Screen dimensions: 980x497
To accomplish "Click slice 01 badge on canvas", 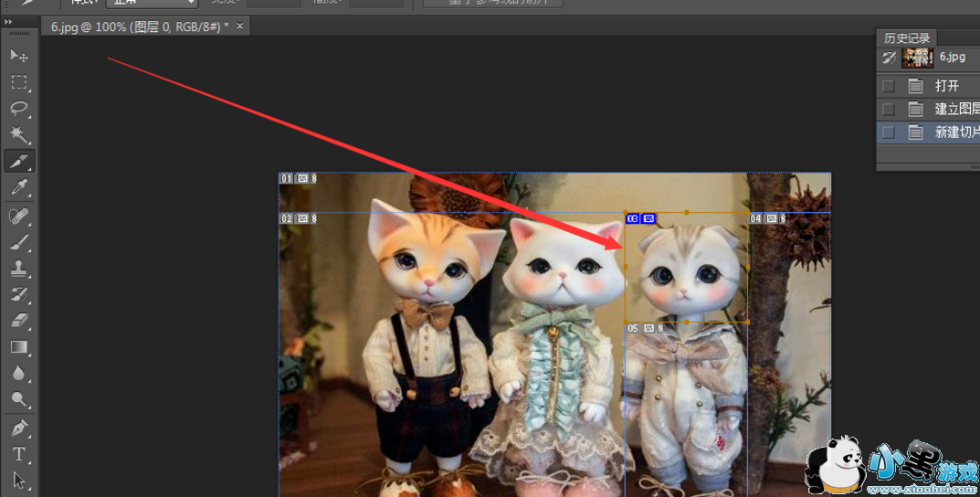I will point(298,179).
